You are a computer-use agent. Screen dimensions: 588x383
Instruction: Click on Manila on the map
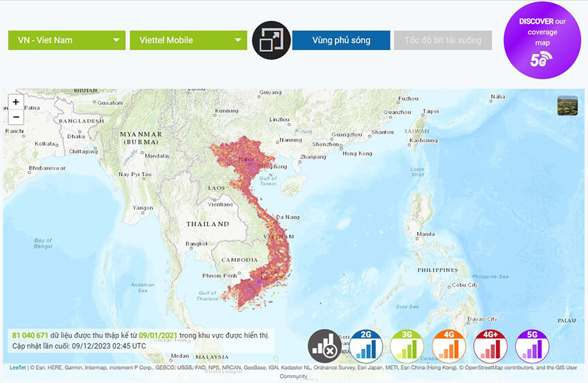coord(425,233)
